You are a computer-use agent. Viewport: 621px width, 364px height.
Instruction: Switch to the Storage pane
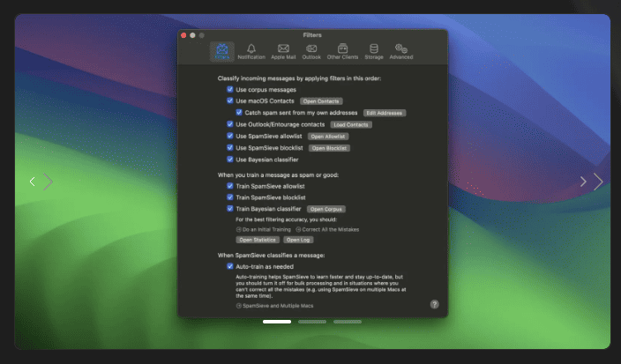(373, 51)
